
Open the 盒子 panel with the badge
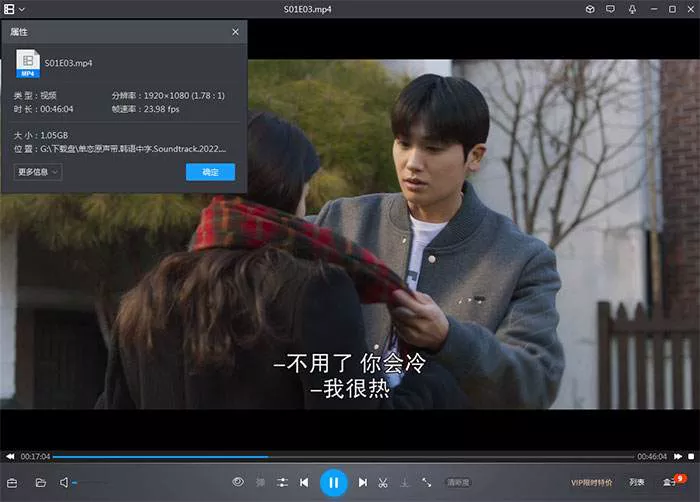(x=671, y=483)
